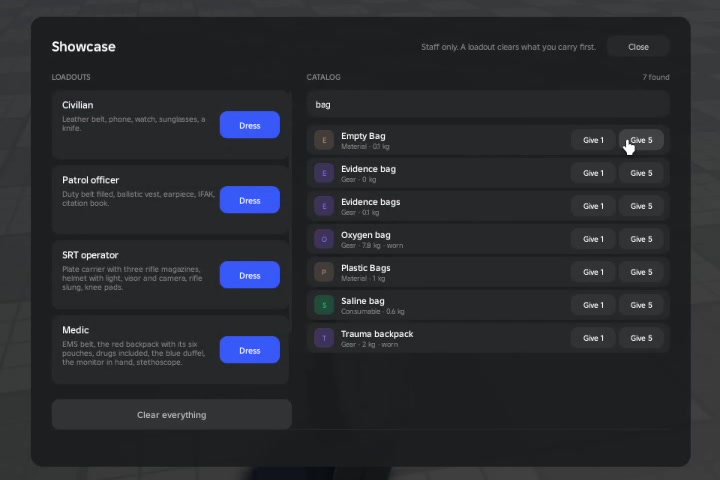Click Saline bag Consumable weight subtitle

point(372,311)
